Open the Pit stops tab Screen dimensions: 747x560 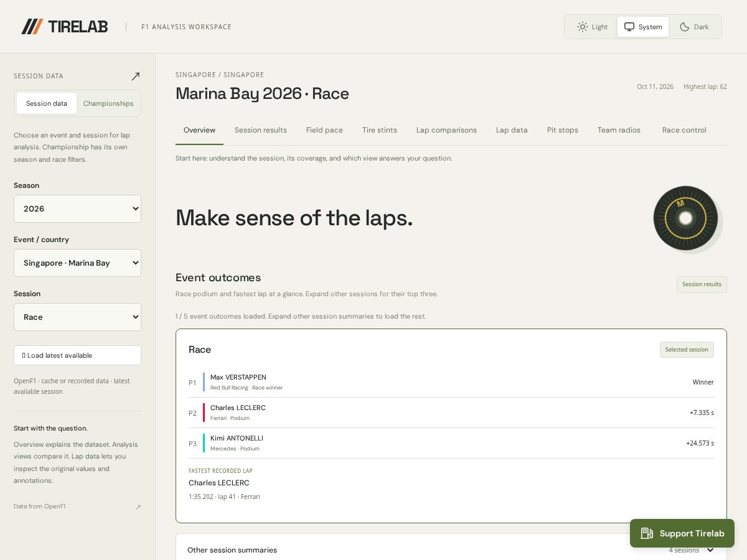[x=563, y=130]
